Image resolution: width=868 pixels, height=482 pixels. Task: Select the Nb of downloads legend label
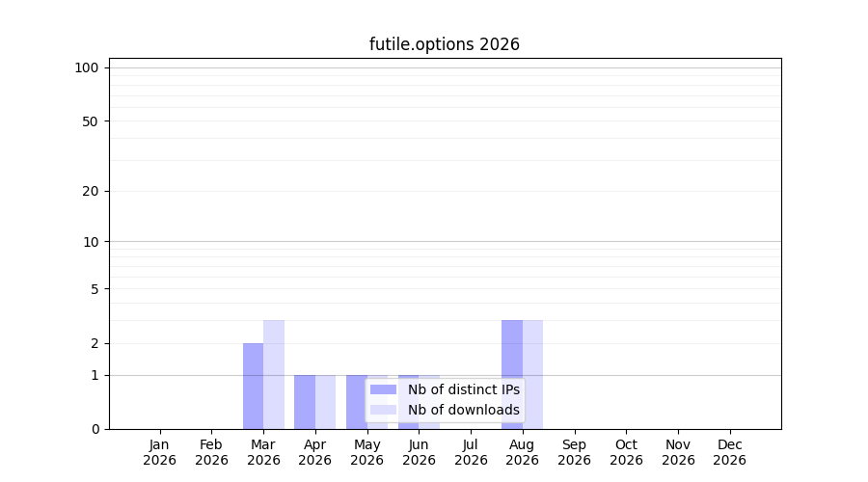click(464, 410)
